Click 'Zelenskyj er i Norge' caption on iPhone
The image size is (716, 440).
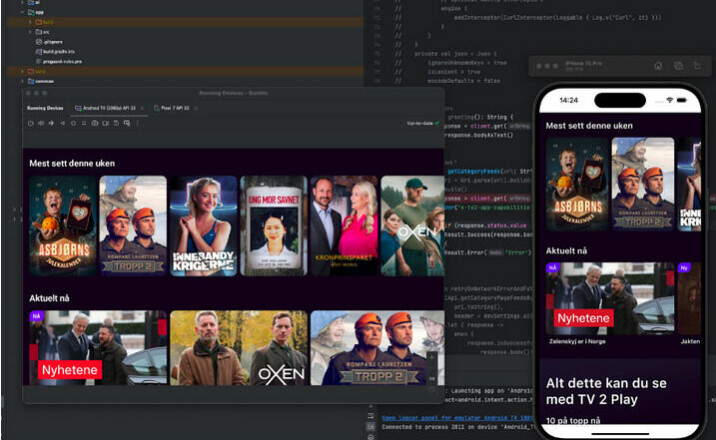point(577,341)
